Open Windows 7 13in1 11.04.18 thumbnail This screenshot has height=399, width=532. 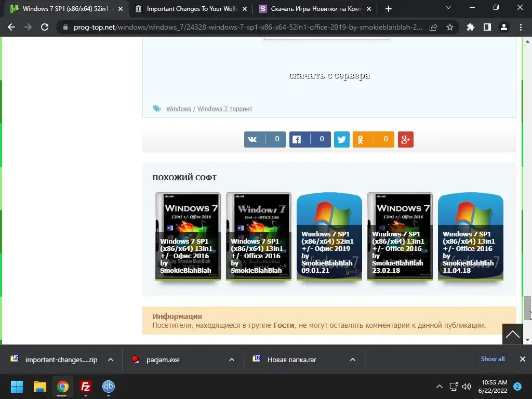tap(470, 236)
